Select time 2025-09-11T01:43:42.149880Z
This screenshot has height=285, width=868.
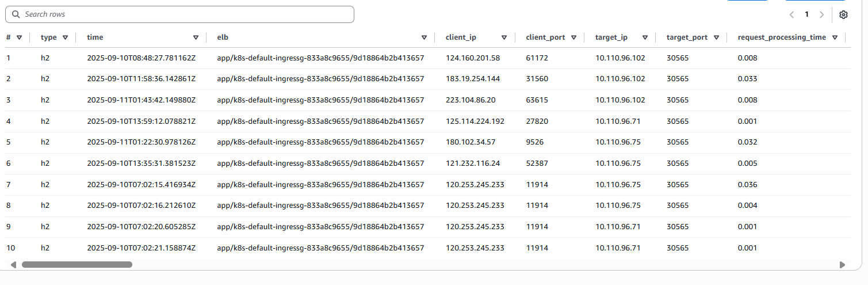(142, 100)
